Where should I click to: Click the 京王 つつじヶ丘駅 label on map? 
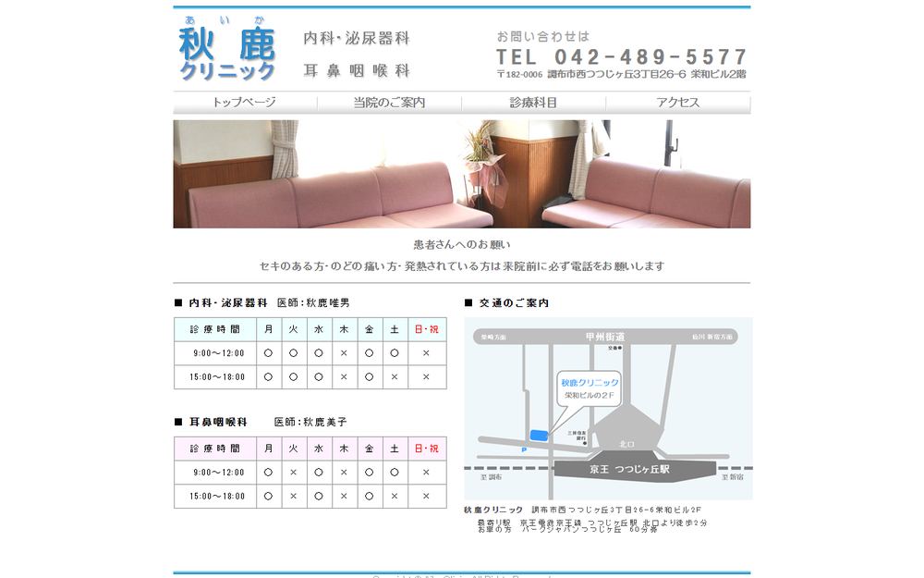630,470
